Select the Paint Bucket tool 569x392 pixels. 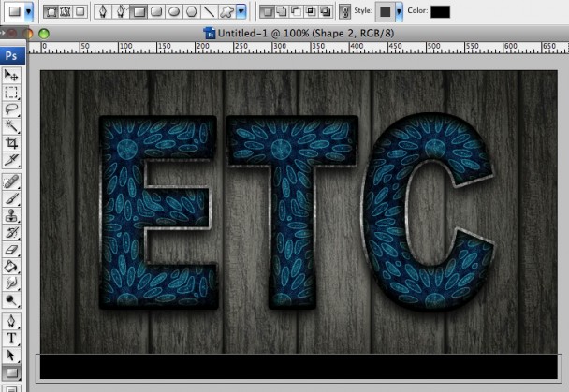[11, 267]
